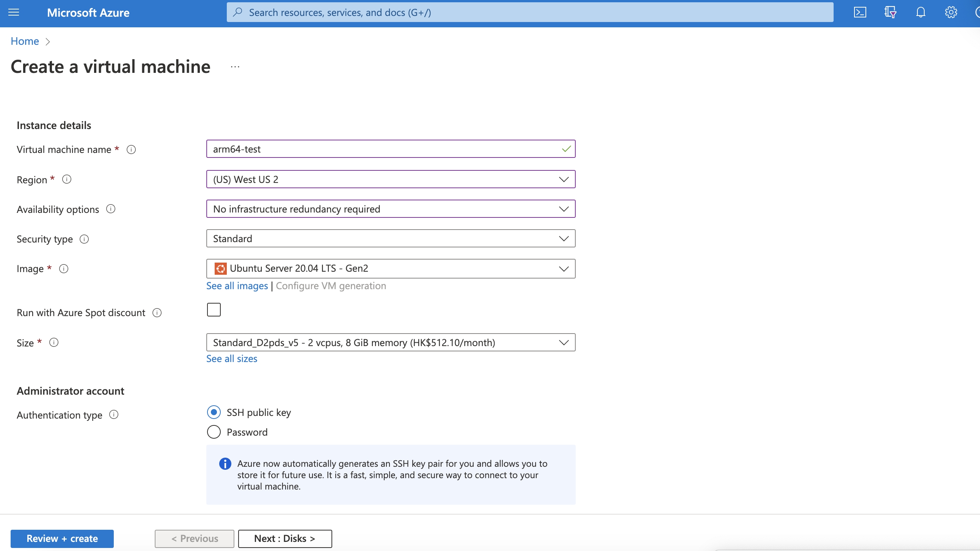Image resolution: width=980 pixels, height=551 pixels.
Task: Click the Review + create button
Action: (x=62, y=538)
